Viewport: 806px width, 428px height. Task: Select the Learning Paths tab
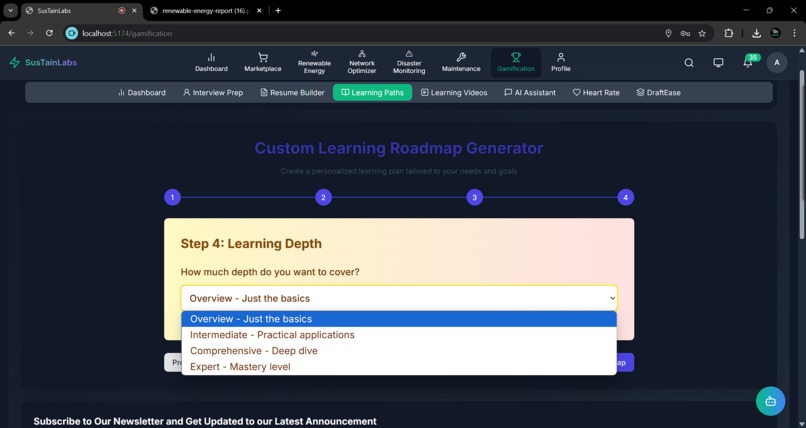[372, 92]
